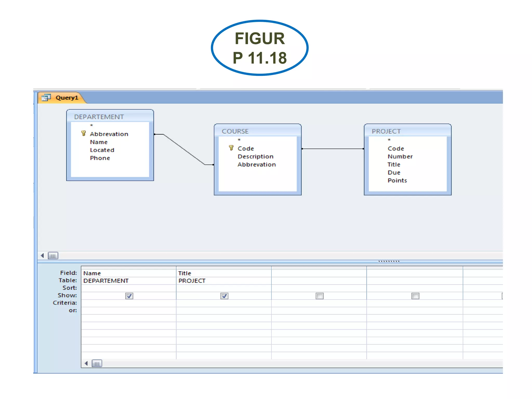Click table pane horizontal scrollbar thumb

point(53,256)
